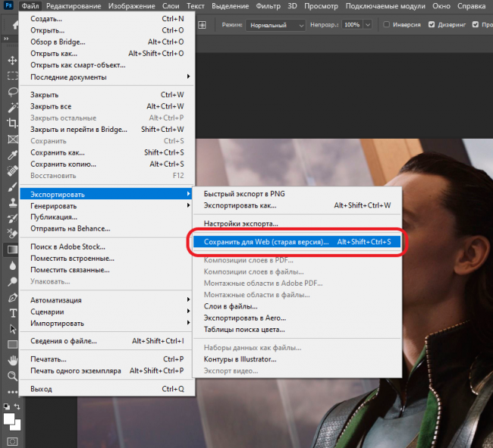493x448 pixels.
Task: Click the highlighted Экспортировать menu item
Action: 107,194
